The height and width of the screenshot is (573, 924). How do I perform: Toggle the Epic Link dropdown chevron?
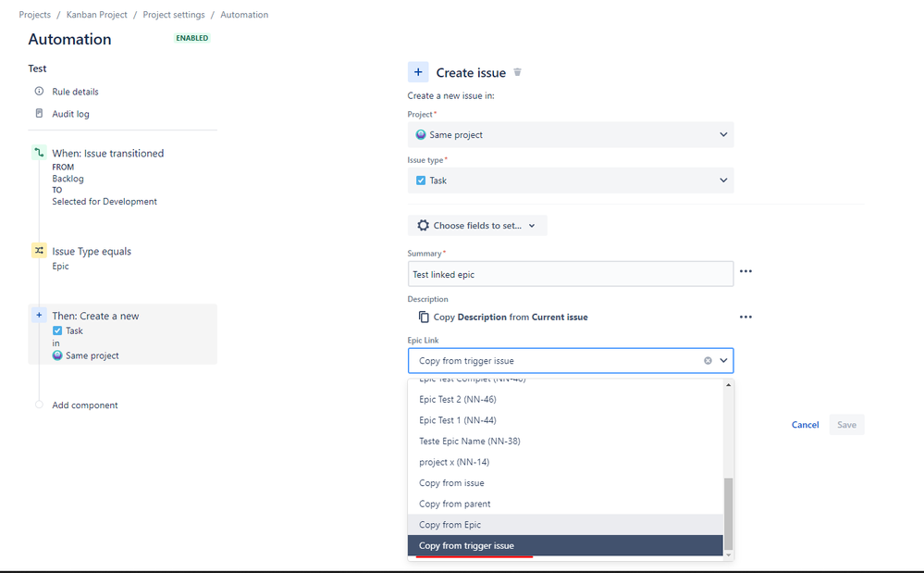(723, 361)
